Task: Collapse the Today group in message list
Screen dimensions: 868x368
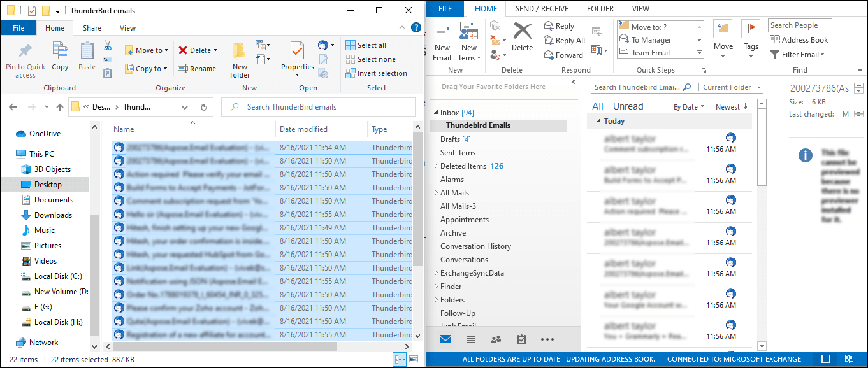Action: (x=598, y=121)
